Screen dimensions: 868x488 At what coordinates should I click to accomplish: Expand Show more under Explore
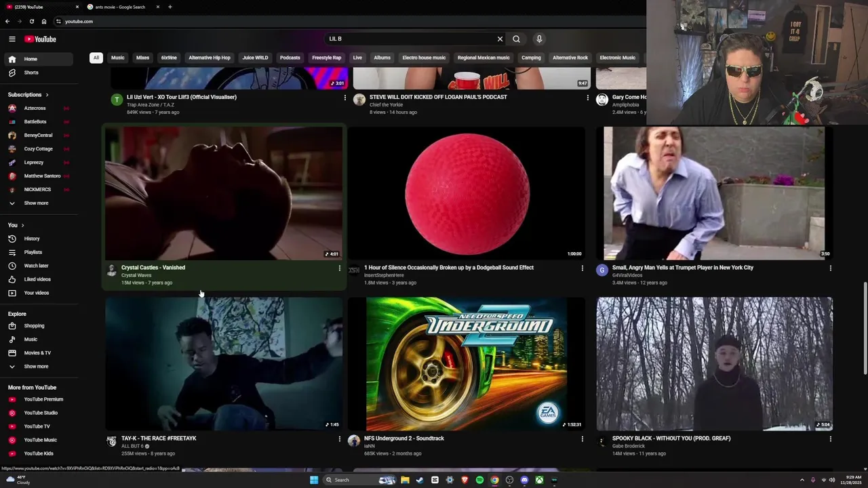coord(39,367)
